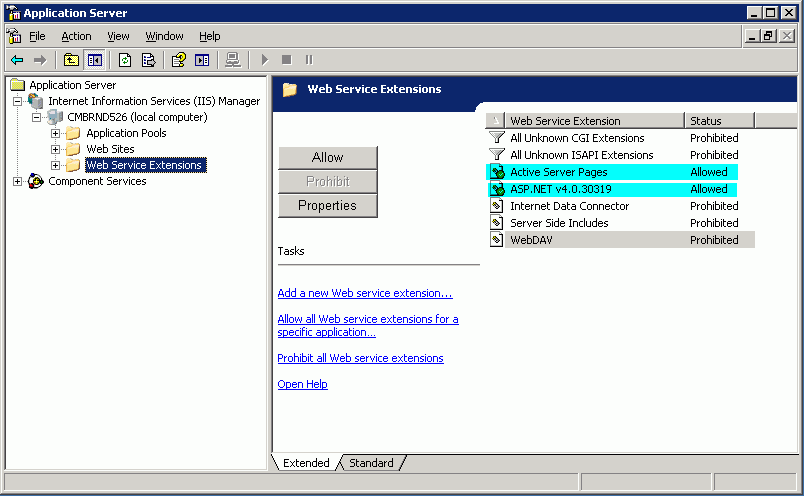Click the Internet Data Connector prohibited icon
Screen dimensions: 804x496
coord(496,206)
